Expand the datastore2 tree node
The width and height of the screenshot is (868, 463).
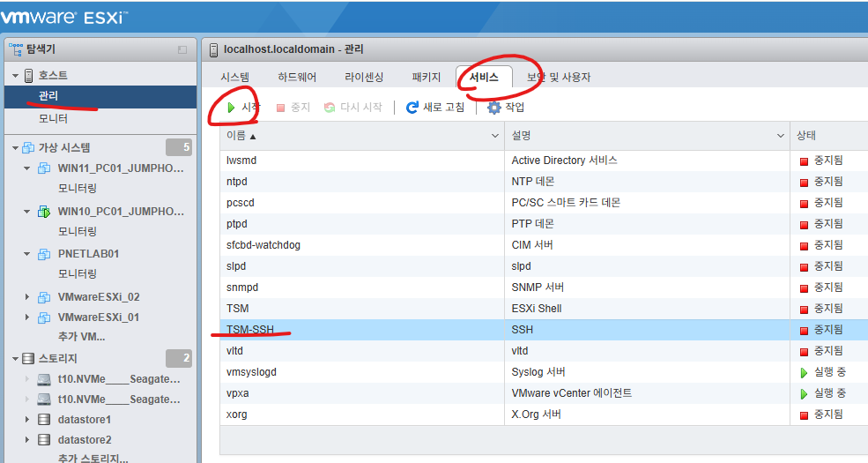click(x=26, y=440)
